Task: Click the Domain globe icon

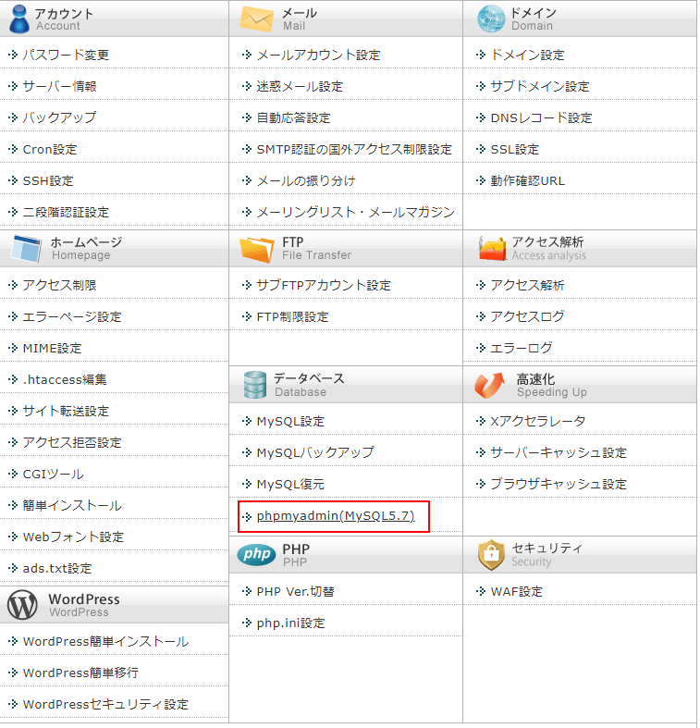Action: pos(491,19)
